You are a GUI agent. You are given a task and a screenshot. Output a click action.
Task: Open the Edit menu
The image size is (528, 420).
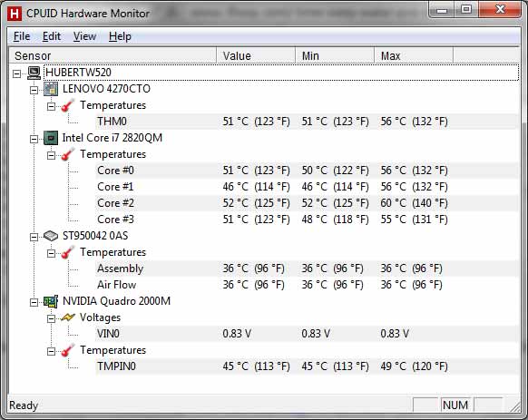tap(52, 36)
